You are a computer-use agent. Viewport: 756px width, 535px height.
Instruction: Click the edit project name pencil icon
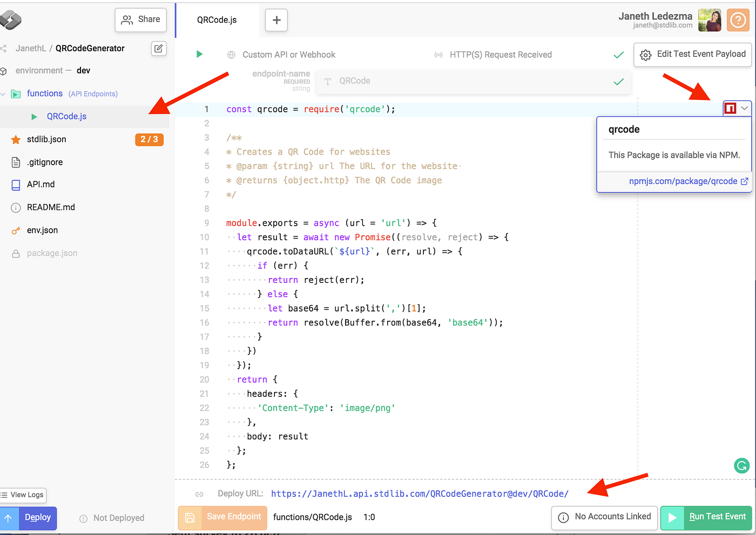(x=158, y=49)
